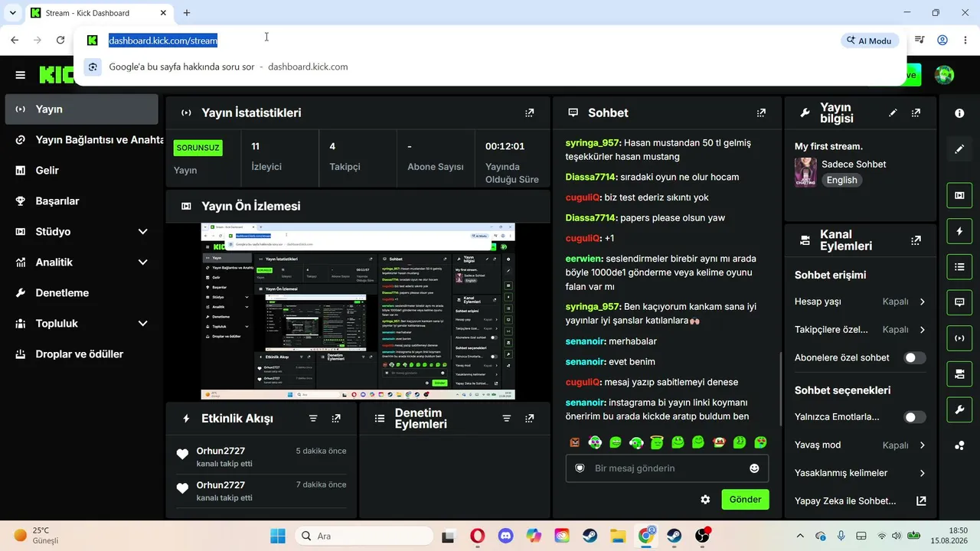Screen dimensions: 980x551
Task: Open chat settings gear icon
Action: pyautogui.click(x=705, y=500)
